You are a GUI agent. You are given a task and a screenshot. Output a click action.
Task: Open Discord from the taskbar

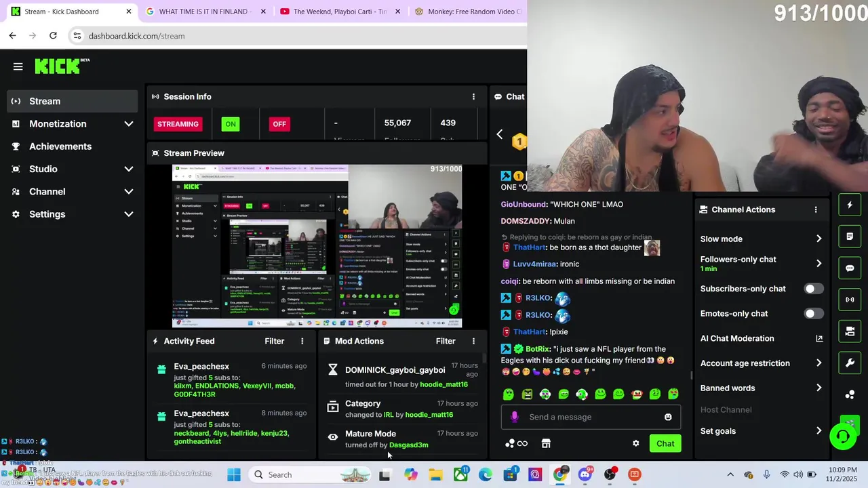pos(585,474)
